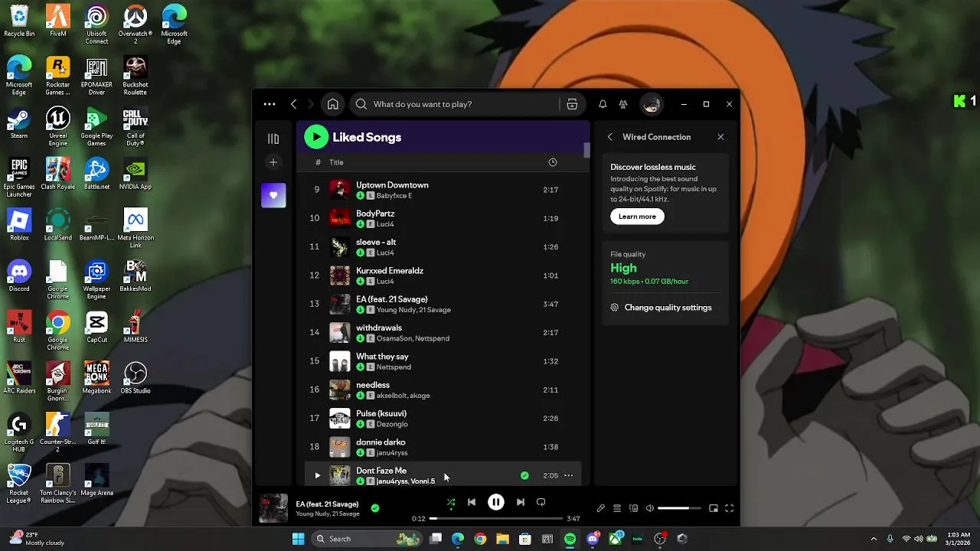The height and width of the screenshot is (551, 980).
Task: Select the needless track
Action: click(443, 390)
